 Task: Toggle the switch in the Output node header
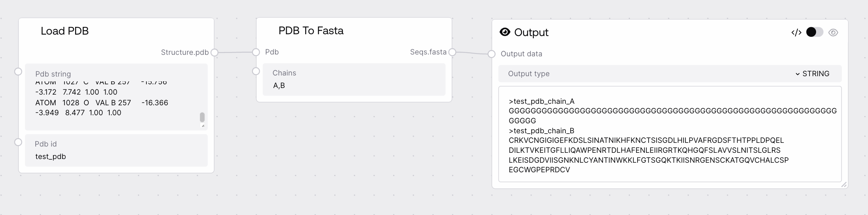pyautogui.click(x=814, y=32)
